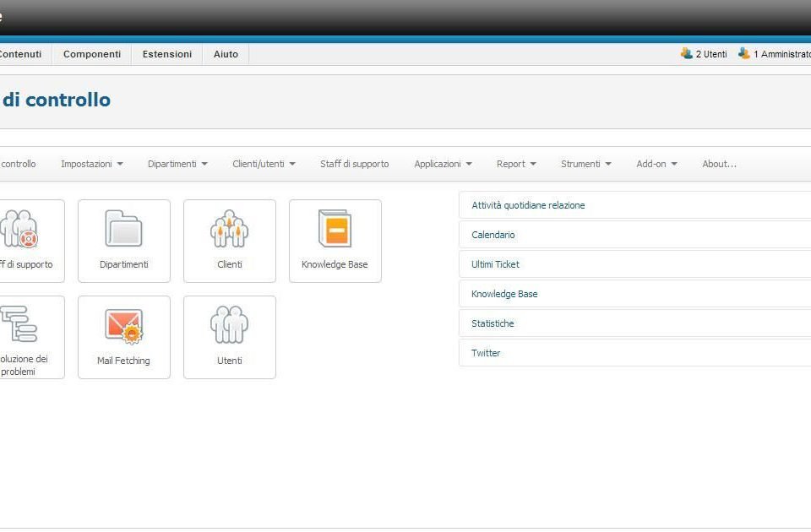Open Staff di supporto in navigation bar
The image size is (811, 532).
pos(354,164)
